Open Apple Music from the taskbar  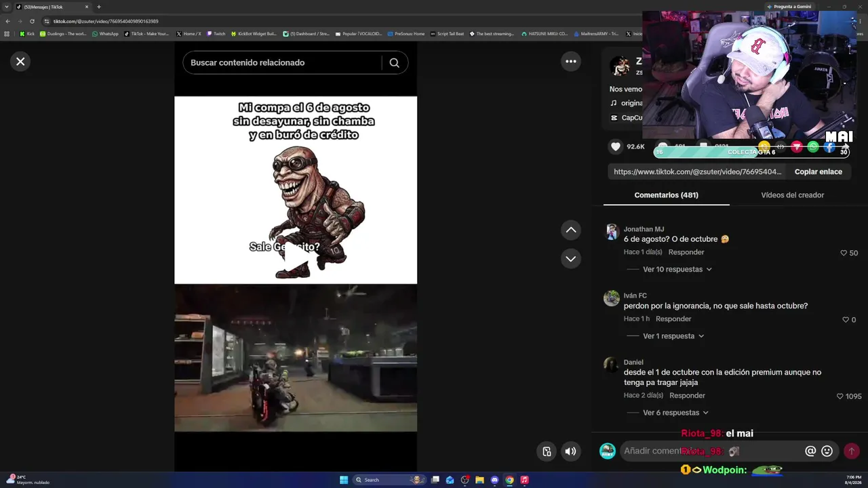(524, 480)
